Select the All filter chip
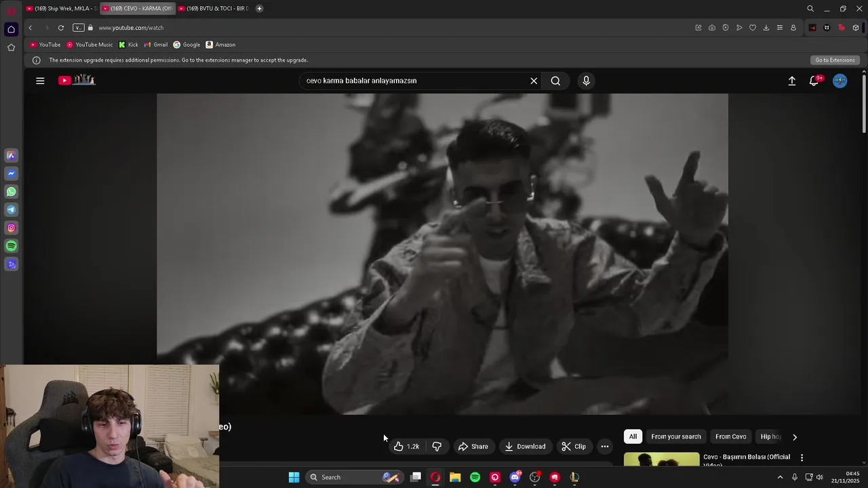The width and height of the screenshot is (868, 488). 633,436
